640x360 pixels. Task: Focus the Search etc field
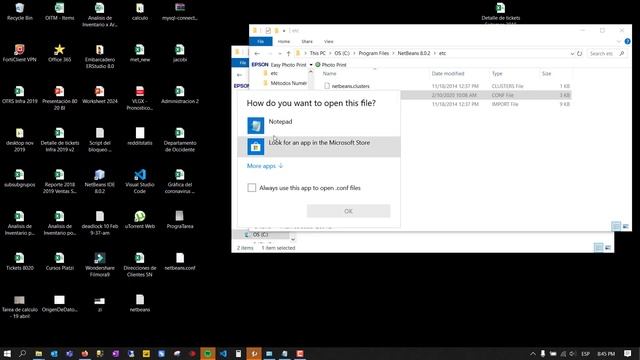pos(606,53)
